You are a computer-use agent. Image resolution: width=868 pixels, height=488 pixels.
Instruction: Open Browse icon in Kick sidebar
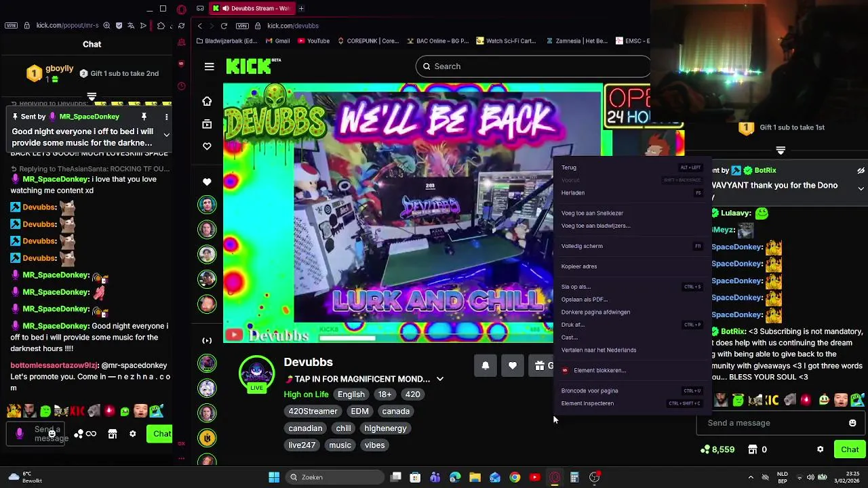pos(207,124)
